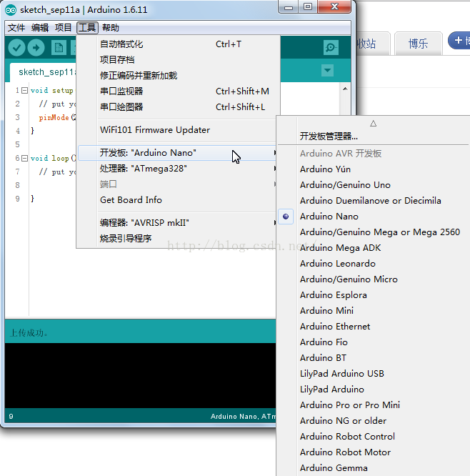Choose Arduino Mini board
The image size is (470, 476).
[x=374, y=311]
